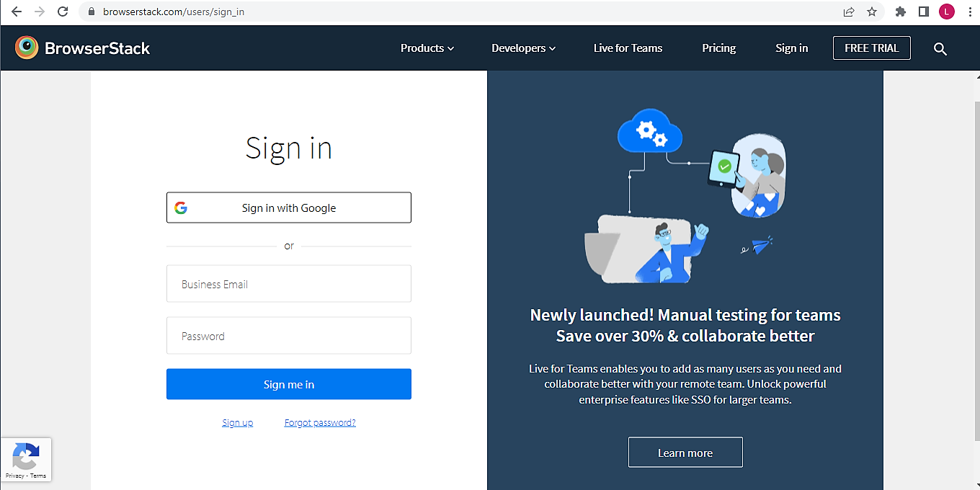This screenshot has height=490, width=980.
Task: Bookmark this page with star icon
Action: pos(872,12)
